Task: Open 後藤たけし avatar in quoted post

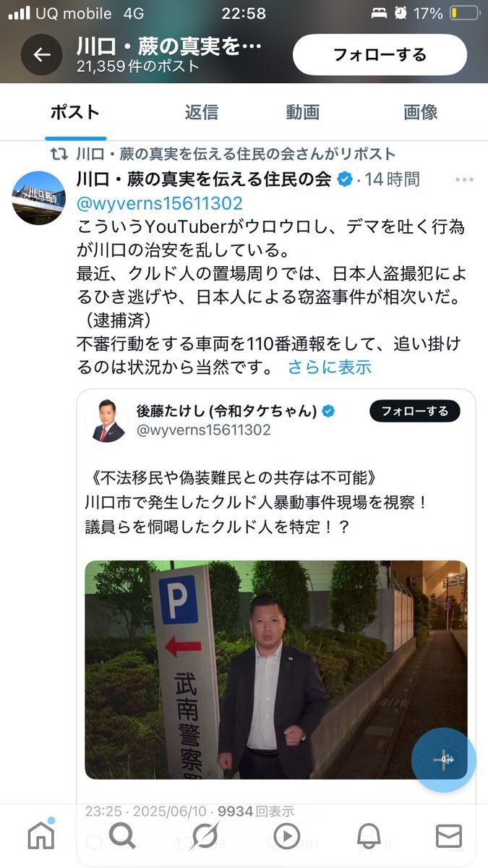Action: pos(108,420)
